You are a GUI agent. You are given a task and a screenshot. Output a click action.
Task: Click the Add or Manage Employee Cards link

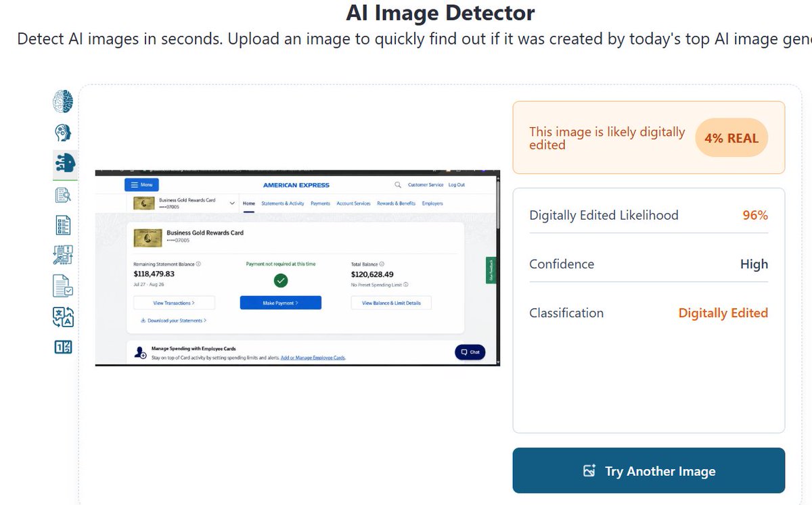point(313,357)
